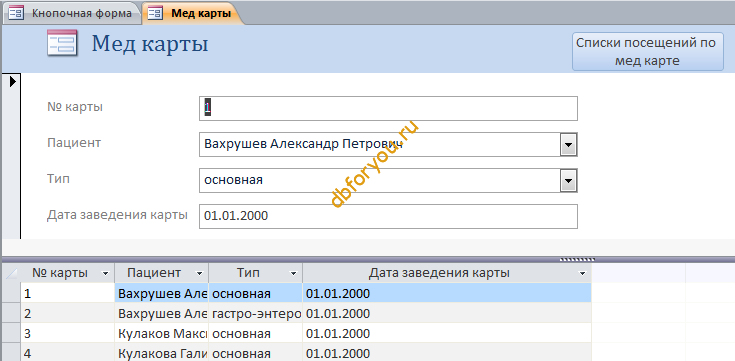Click the № карты input field
Image resolution: width=735 pixels, height=361 pixels.
point(388,108)
